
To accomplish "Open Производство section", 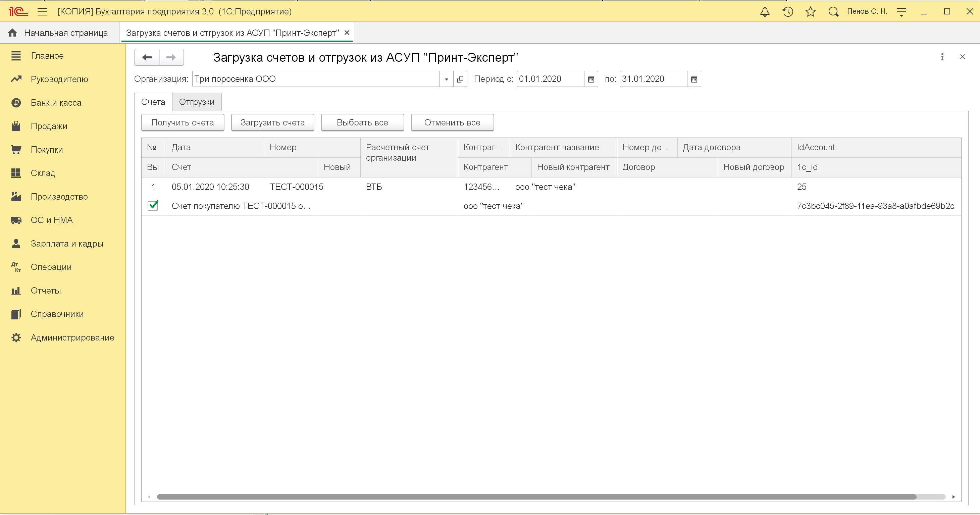I will point(59,197).
